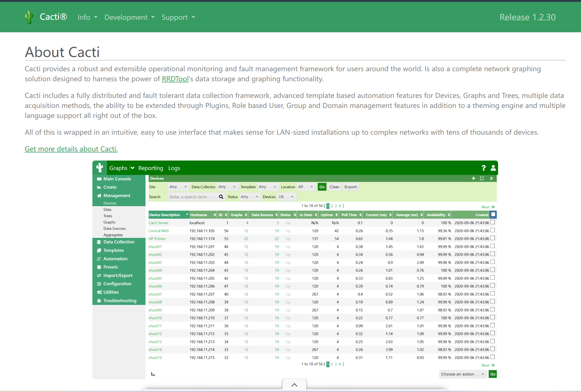Check the Cacti Server row checkbox
Viewport: 581px width, 392px height.
(x=493, y=222)
